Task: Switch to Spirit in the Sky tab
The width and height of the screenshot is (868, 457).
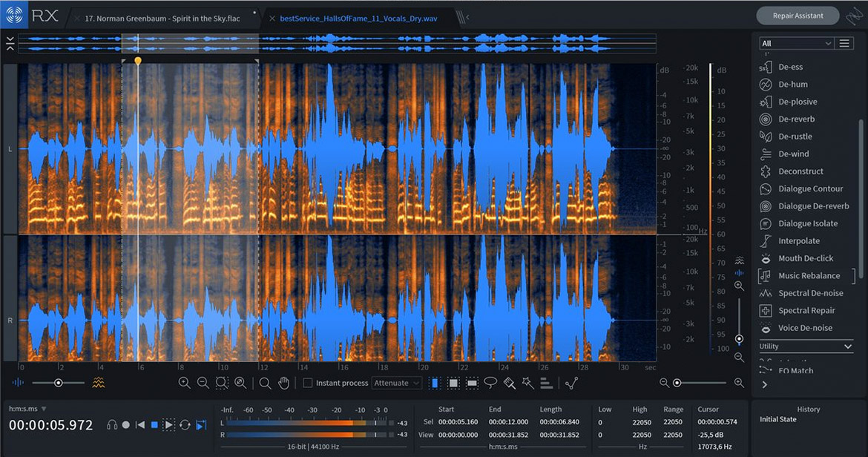Action: tap(162, 19)
